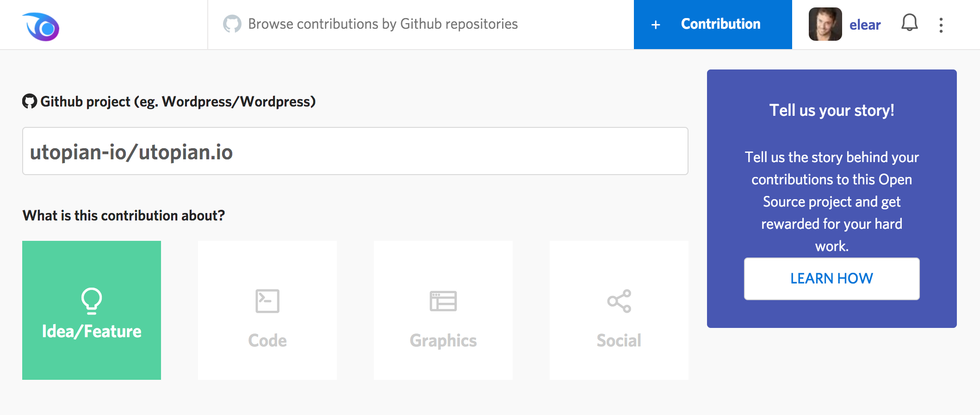Open notifications bell
The image size is (980, 415).
(x=909, y=23)
